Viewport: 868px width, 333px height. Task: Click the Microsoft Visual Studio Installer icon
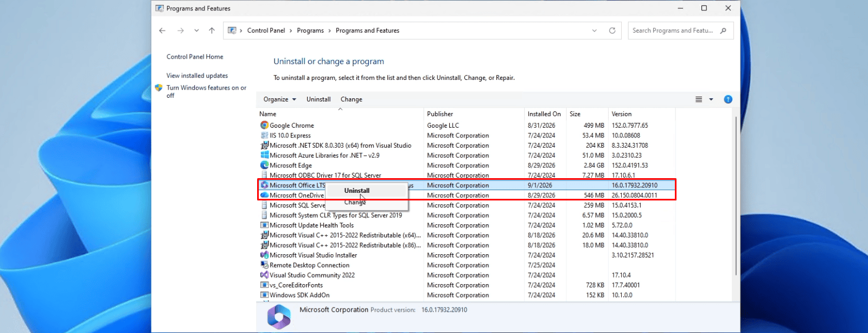[x=264, y=255]
